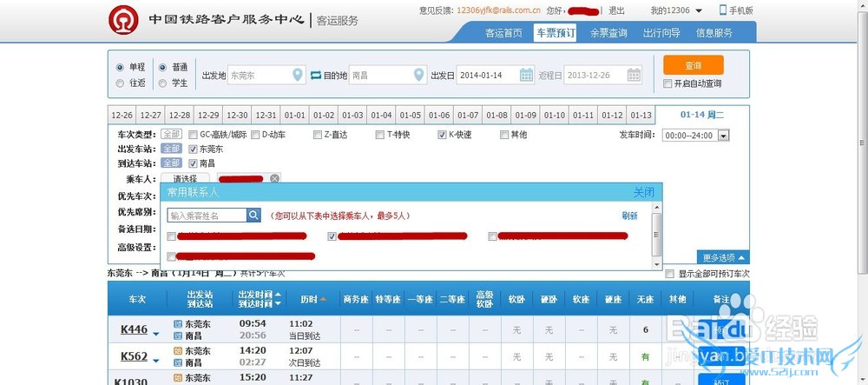Open the 出行向导 tab
Screen dimensions: 868x385
coord(661,33)
